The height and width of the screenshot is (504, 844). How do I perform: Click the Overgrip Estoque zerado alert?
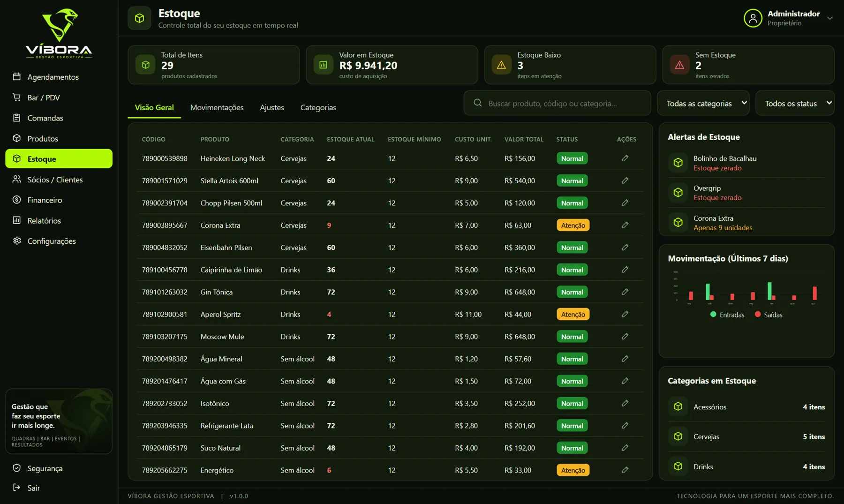coord(746,193)
